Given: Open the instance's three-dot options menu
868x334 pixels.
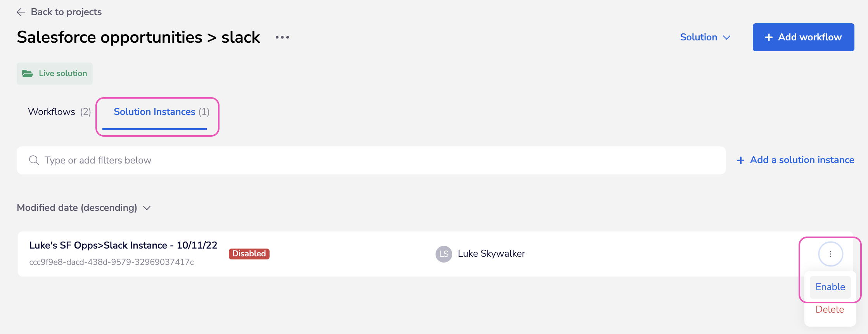Looking at the screenshot, I should 830,254.
